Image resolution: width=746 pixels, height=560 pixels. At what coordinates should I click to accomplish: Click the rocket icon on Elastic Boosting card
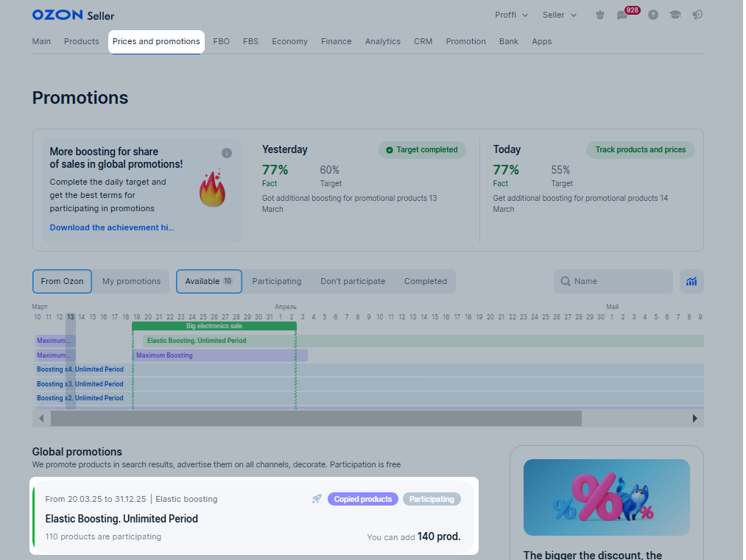tap(317, 499)
